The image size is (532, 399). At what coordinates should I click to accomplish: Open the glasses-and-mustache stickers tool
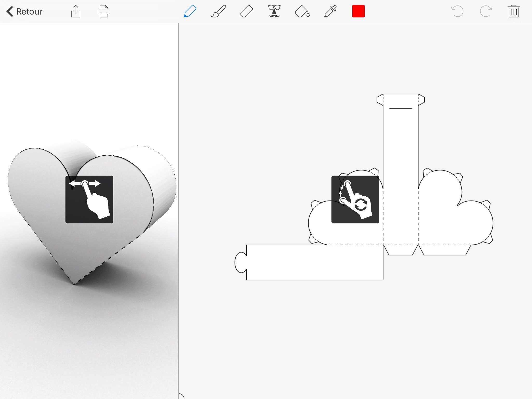coord(274,11)
